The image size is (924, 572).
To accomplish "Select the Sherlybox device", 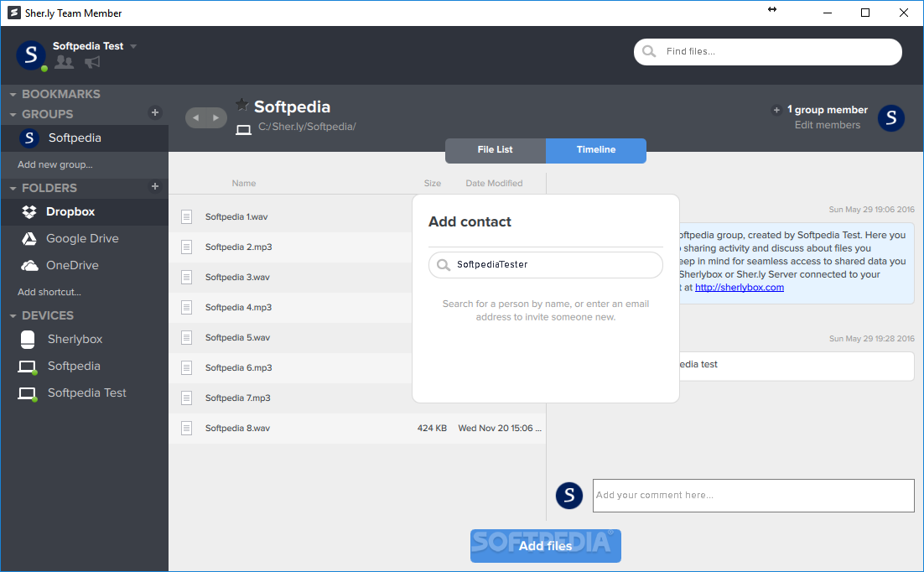I will pyautogui.click(x=85, y=339).
